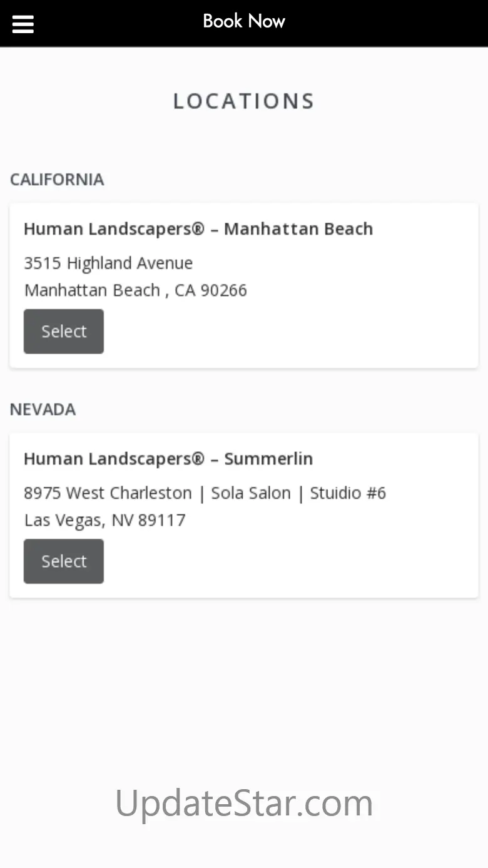The image size is (488, 868).
Task: Open Human Landscapers Manhattan Beach location title
Action: tap(198, 229)
